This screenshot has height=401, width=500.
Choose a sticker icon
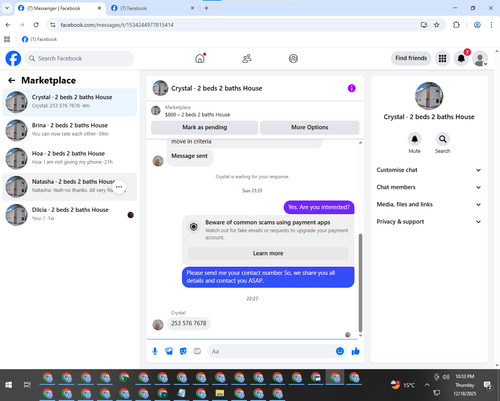(x=183, y=351)
